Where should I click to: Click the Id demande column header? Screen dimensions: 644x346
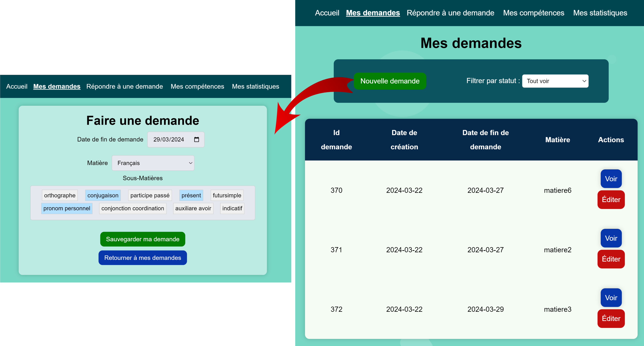coord(337,140)
